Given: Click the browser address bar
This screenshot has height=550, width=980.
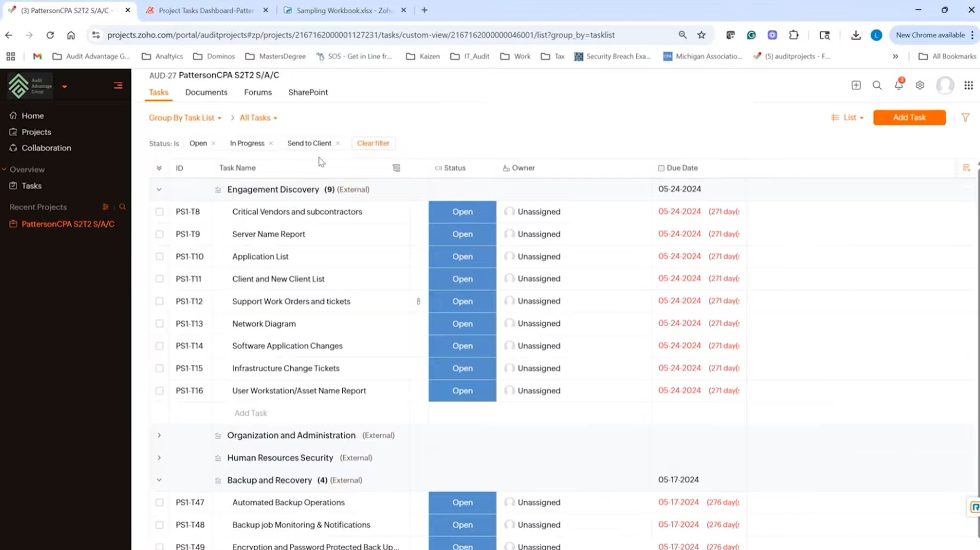Looking at the screenshot, I should coord(361,35).
